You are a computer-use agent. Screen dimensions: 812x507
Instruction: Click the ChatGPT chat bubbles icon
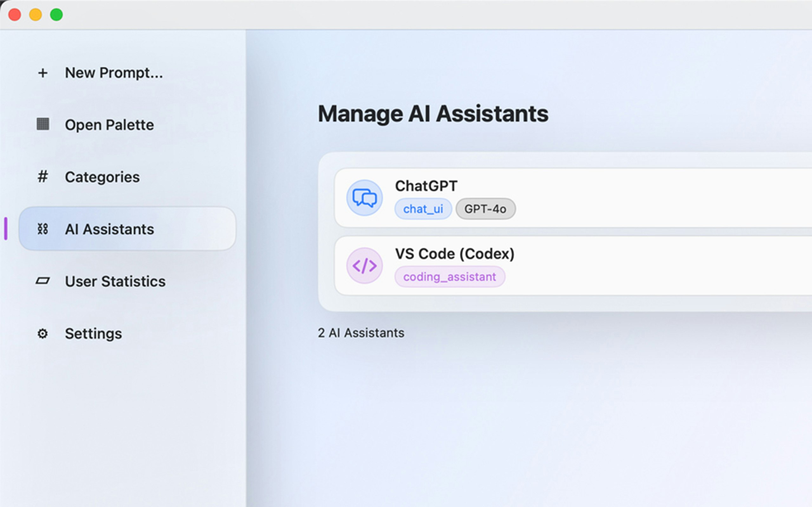(x=364, y=198)
